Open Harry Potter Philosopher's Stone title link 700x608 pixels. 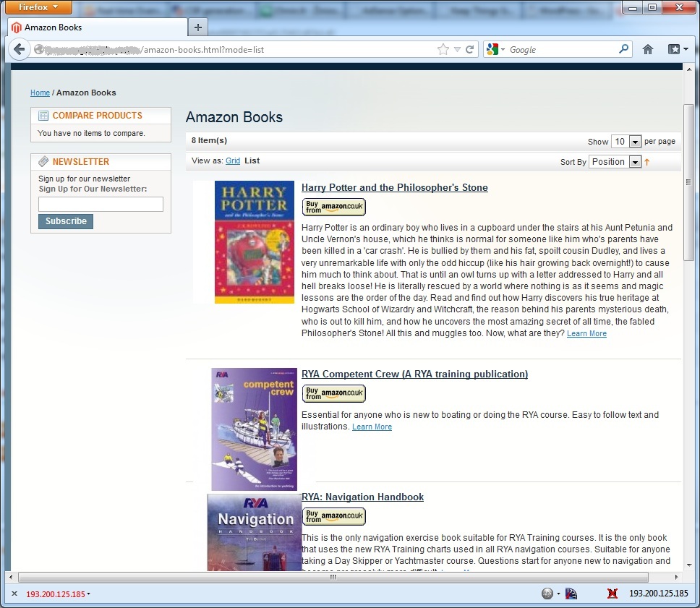395,187
